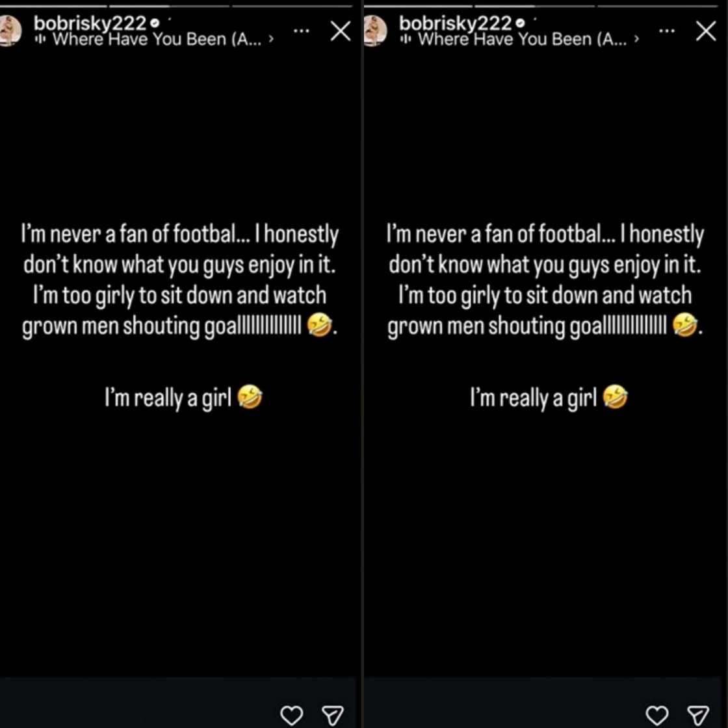Tap the story progress bar at the top
This screenshot has height=728, width=728.
tap(110, 5)
